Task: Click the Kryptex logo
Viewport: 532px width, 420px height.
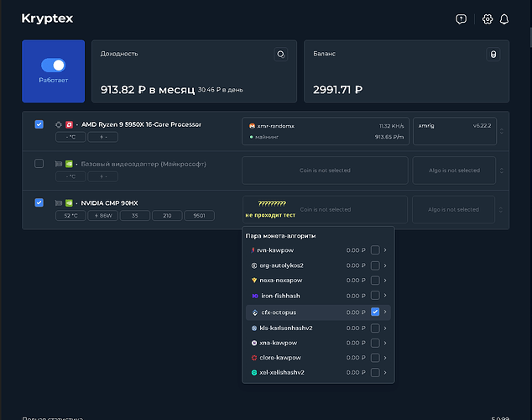Action: [x=47, y=18]
